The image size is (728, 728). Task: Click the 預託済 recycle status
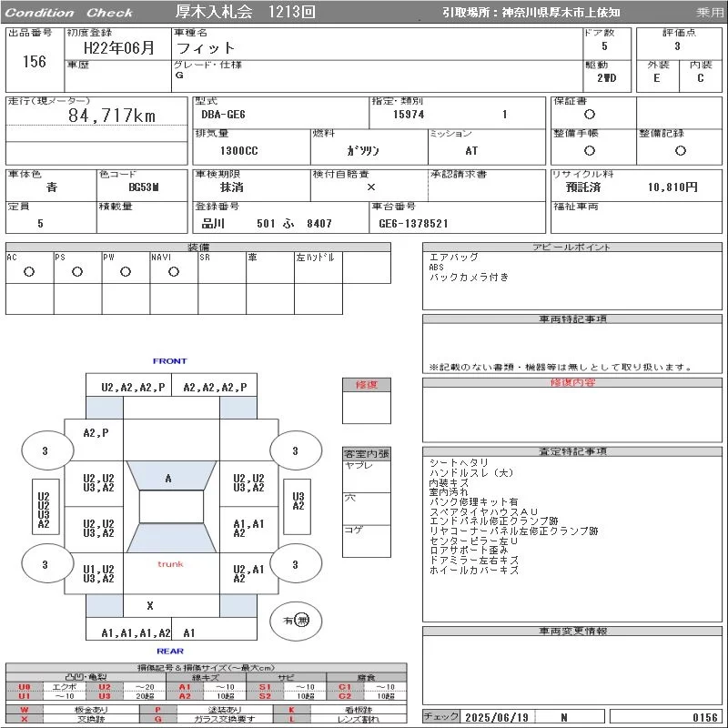583,187
